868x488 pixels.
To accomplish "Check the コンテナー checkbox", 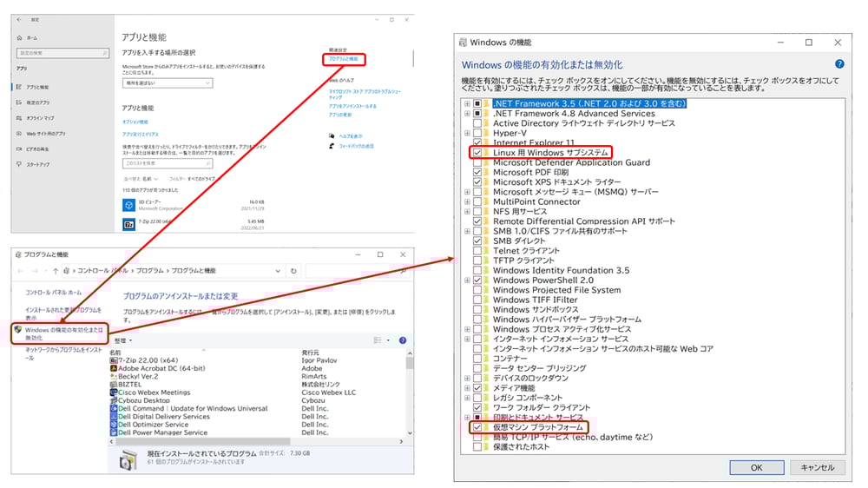I will point(477,359).
